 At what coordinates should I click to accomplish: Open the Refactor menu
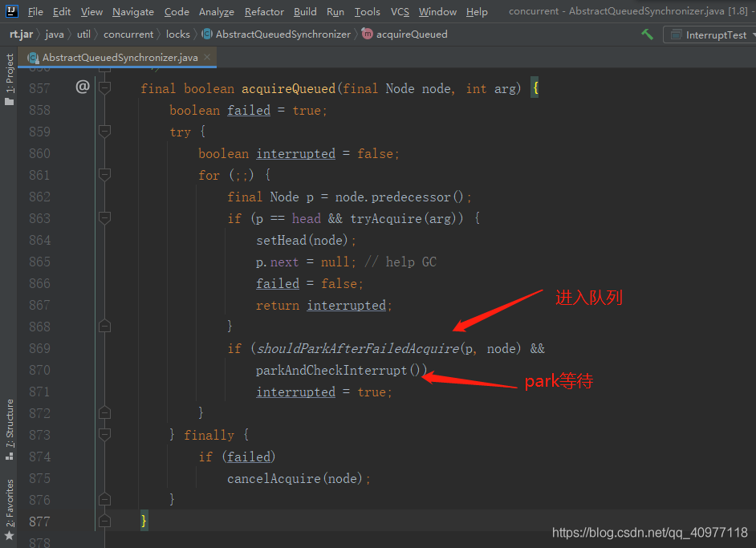[264, 11]
